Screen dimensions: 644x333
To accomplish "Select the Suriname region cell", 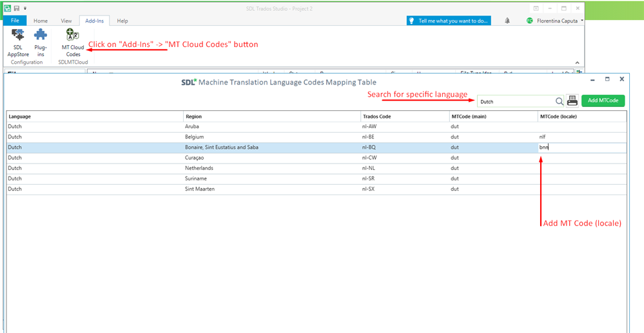I will coord(272,178).
